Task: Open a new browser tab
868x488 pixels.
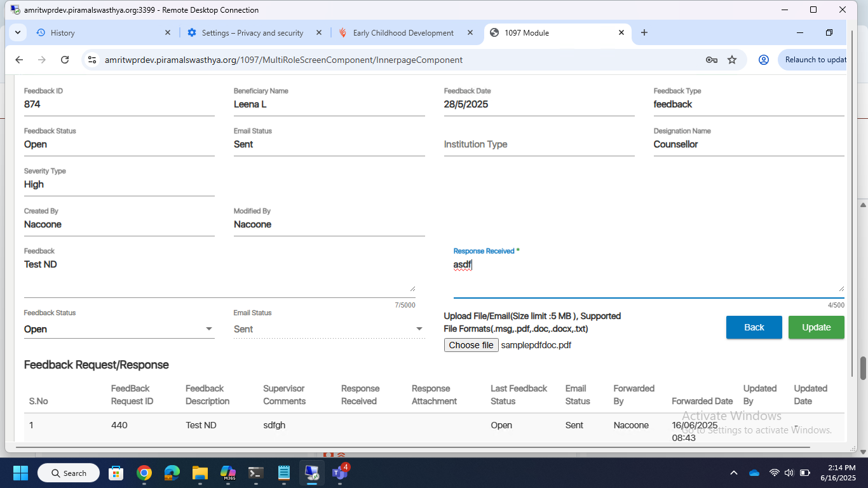Action: (x=644, y=32)
